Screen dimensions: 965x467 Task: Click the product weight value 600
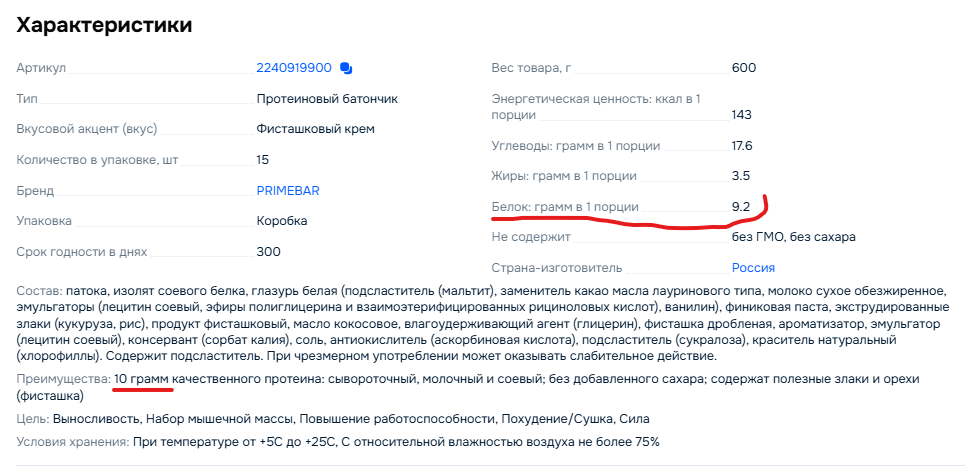point(744,68)
